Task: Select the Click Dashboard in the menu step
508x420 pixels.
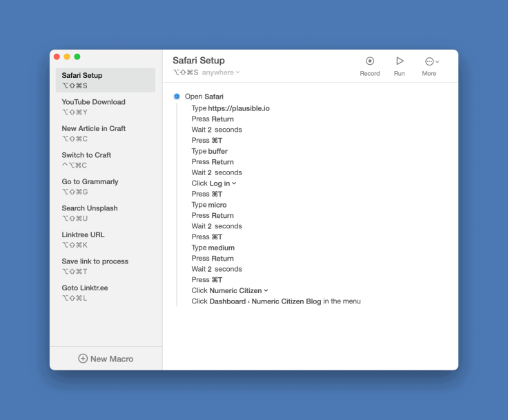Action: (275, 301)
